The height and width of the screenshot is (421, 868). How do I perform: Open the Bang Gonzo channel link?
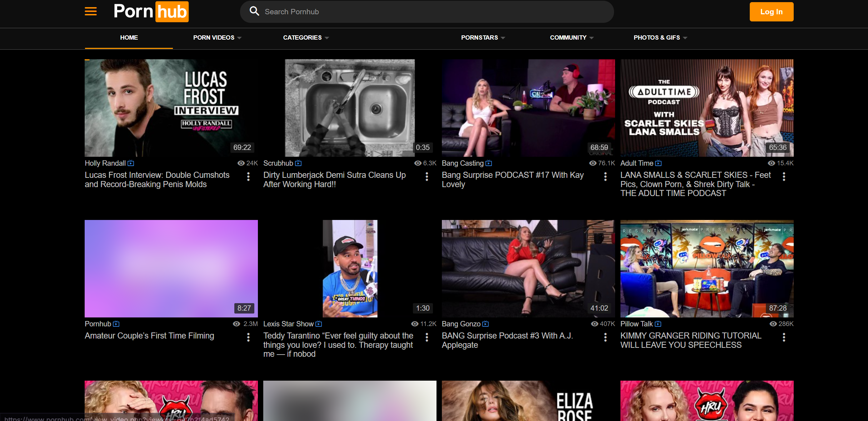coord(461,324)
